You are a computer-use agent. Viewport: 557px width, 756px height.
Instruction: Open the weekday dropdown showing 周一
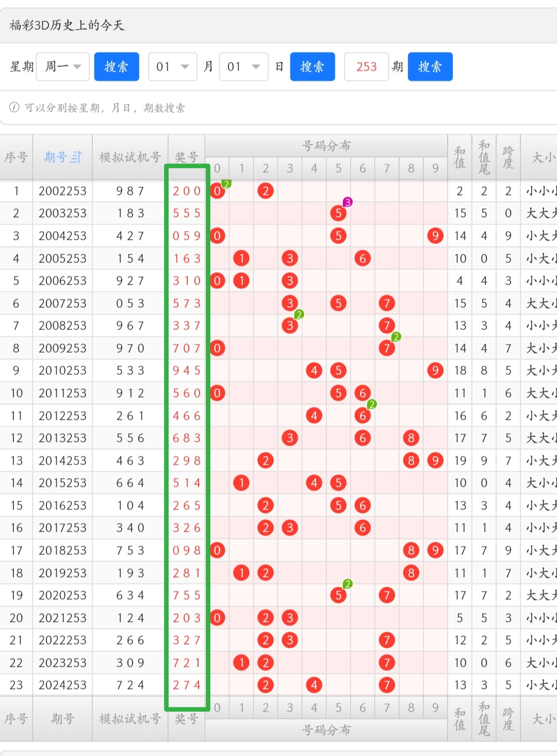(x=63, y=67)
